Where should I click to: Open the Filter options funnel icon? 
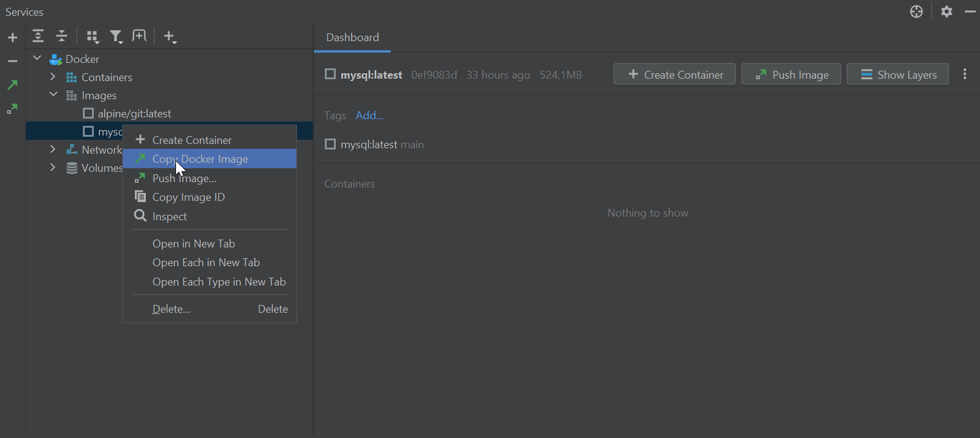(116, 37)
